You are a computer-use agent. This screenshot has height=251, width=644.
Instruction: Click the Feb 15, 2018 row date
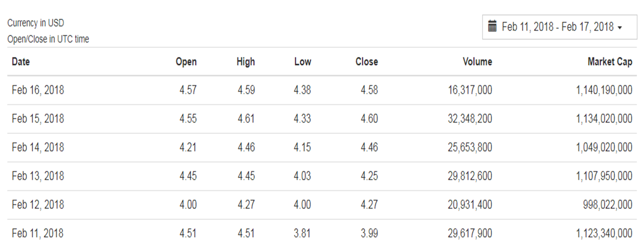point(38,119)
